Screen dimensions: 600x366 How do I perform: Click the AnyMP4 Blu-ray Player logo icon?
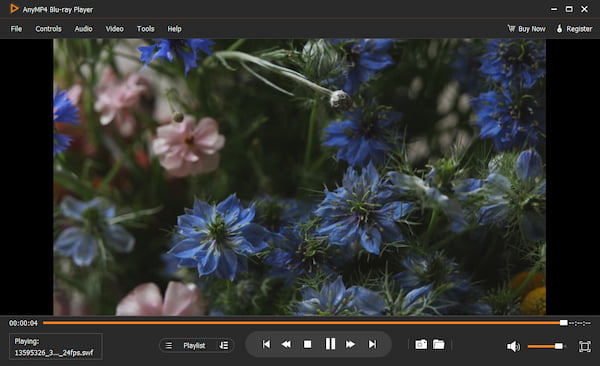(x=14, y=8)
